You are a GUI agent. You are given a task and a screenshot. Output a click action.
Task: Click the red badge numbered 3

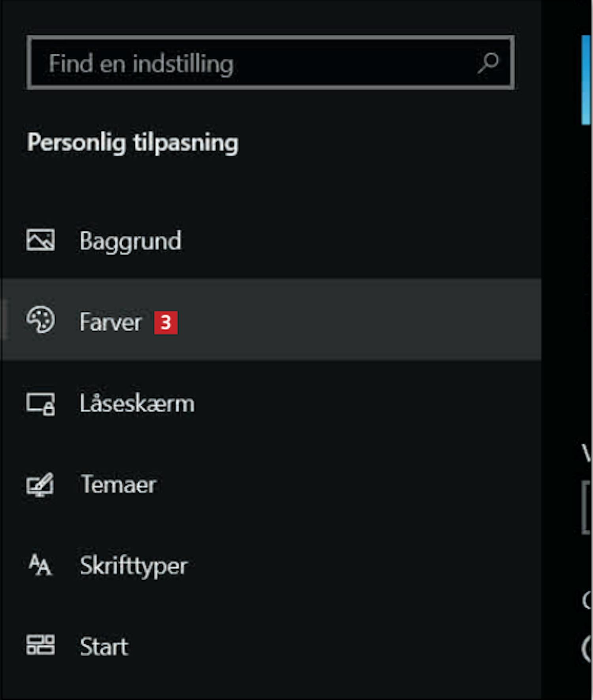[166, 322]
